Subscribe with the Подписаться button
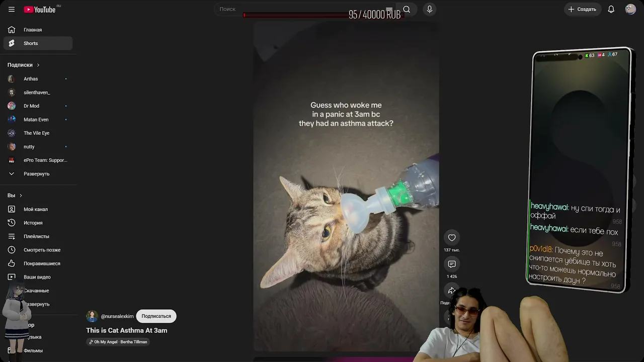The width and height of the screenshot is (644, 362). click(156, 316)
